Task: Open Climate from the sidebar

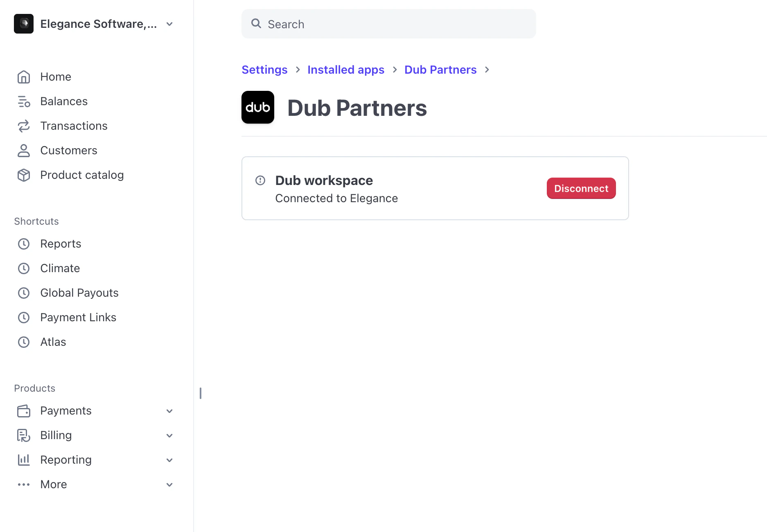Action: (60, 268)
